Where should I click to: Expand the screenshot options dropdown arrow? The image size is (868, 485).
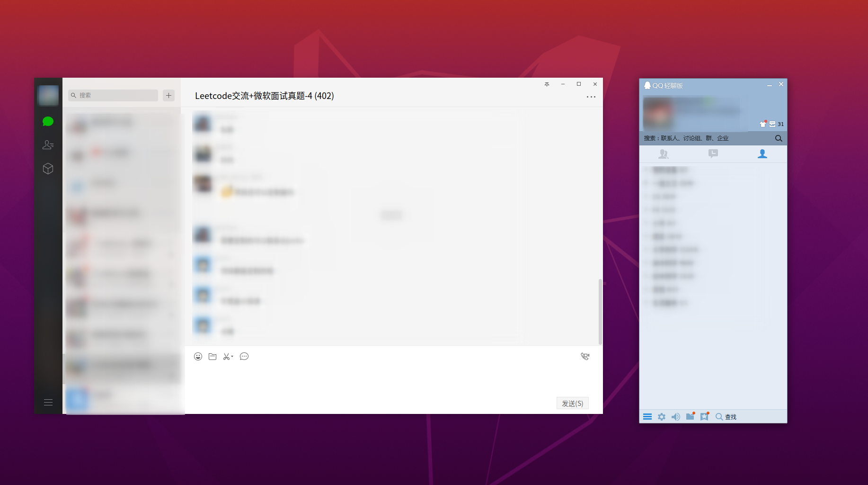pos(232,357)
